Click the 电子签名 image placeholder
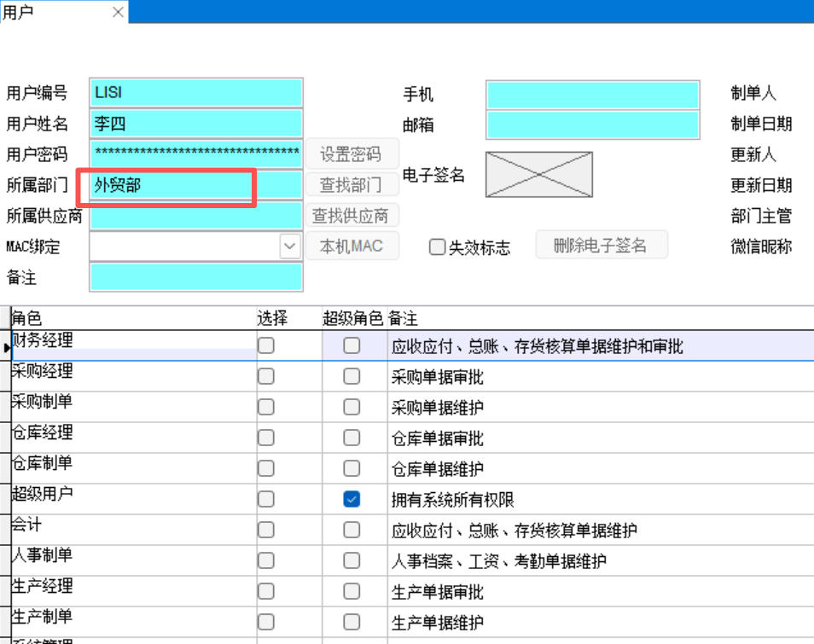Image resolution: width=814 pixels, height=644 pixels. coord(538,174)
